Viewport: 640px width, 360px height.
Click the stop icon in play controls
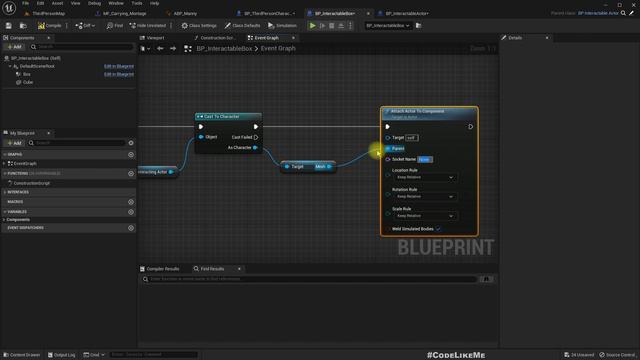[331, 25]
